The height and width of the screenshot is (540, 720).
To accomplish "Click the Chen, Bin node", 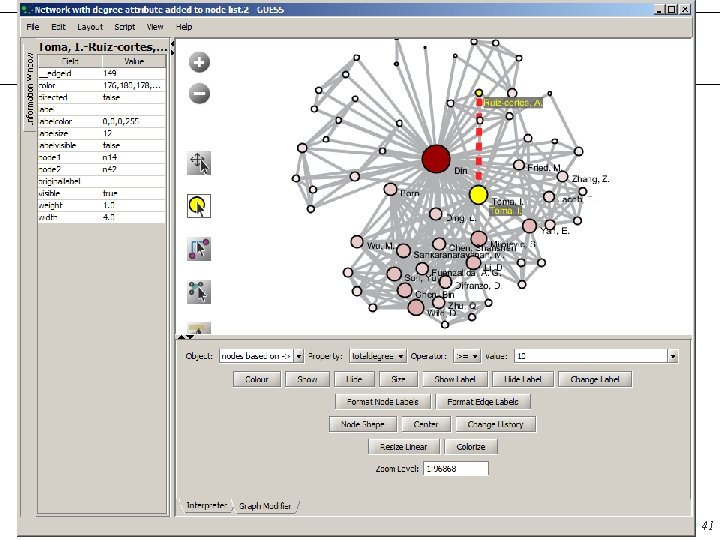I will pyautogui.click(x=405, y=290).
